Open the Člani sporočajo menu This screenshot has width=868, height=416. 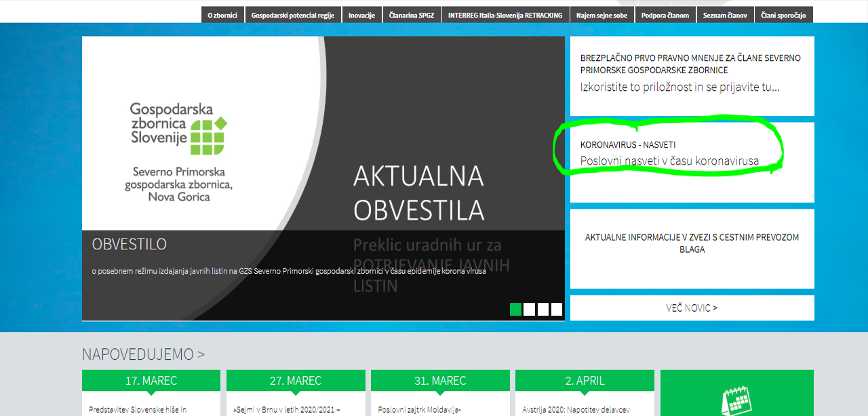pos(783,14)
